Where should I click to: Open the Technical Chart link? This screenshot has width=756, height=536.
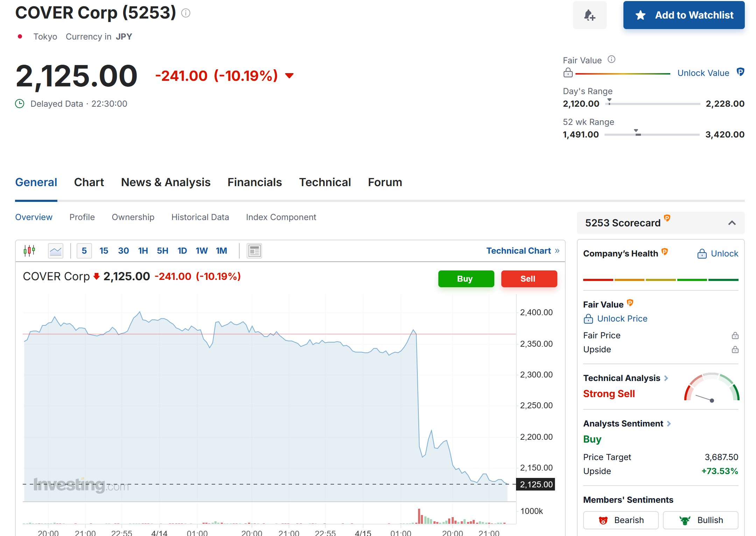(x=523, y=251)
